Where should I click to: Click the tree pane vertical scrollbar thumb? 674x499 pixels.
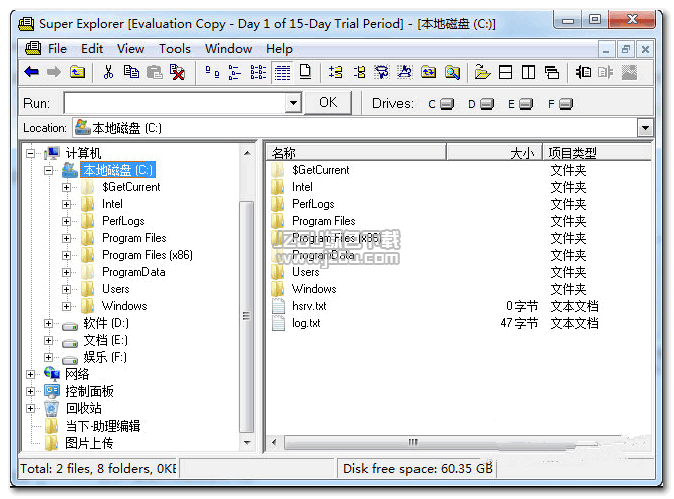click(x=246, y=317)
